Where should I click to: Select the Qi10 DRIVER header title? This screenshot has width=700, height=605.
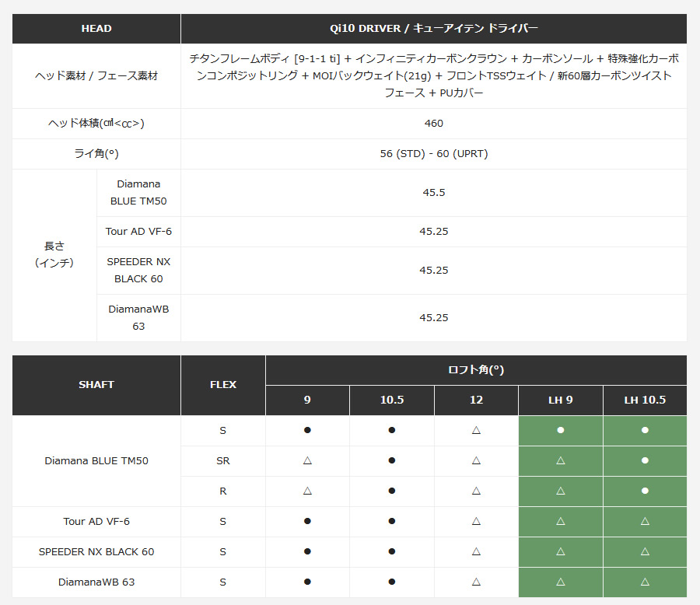(433, 29)
